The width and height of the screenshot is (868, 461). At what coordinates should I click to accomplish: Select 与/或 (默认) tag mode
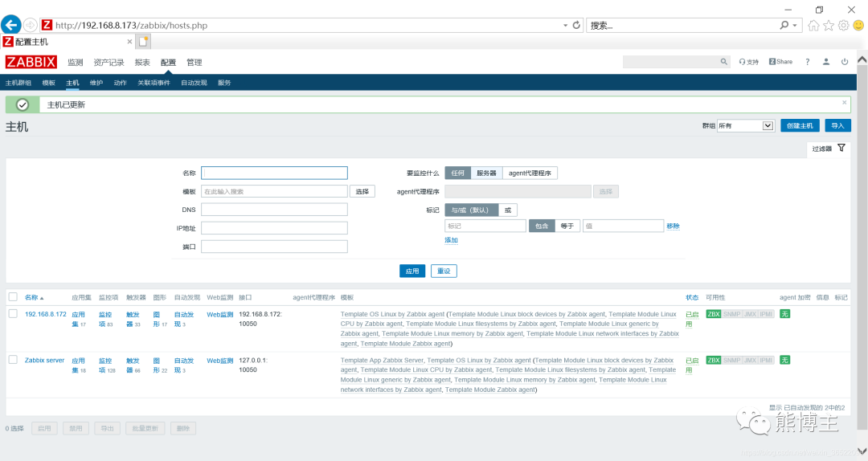click(472, 210)
